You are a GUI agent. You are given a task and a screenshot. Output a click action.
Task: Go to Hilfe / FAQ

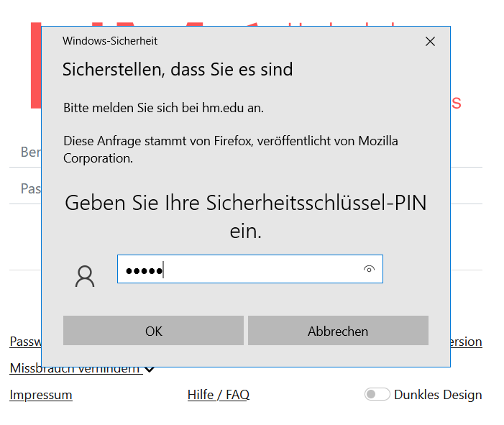(218, 395)
